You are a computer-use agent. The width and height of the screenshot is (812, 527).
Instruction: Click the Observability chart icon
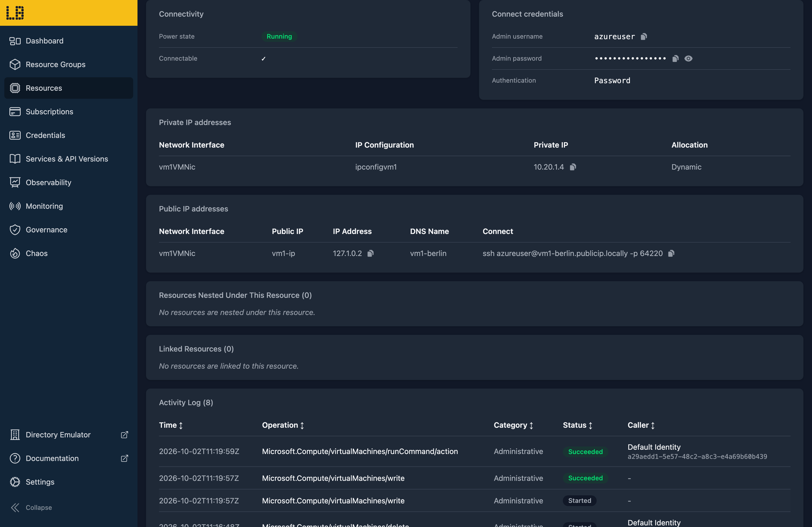(15, 182)
